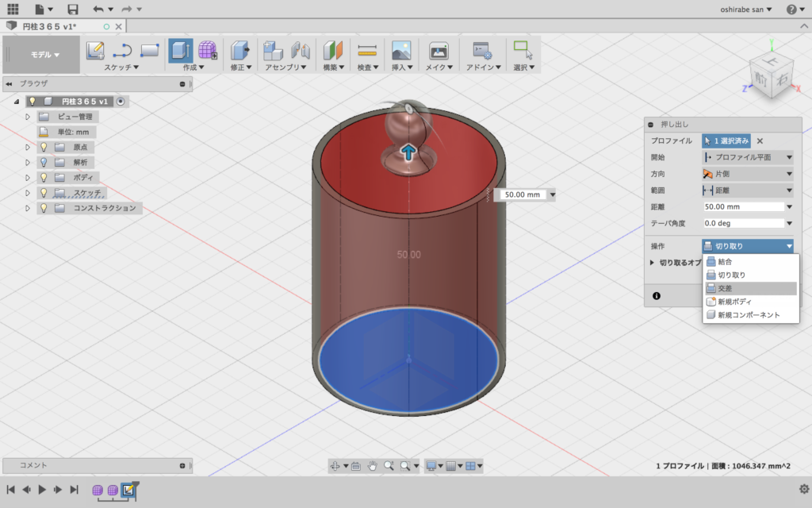812x508 pixels.
Task: Open the File menu icon
Action: (x=44, y=9)
